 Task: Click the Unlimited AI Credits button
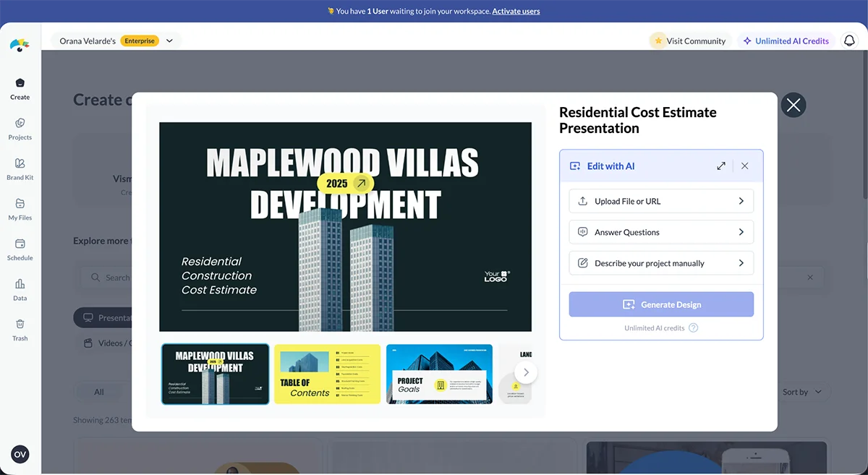pos(786,41)
